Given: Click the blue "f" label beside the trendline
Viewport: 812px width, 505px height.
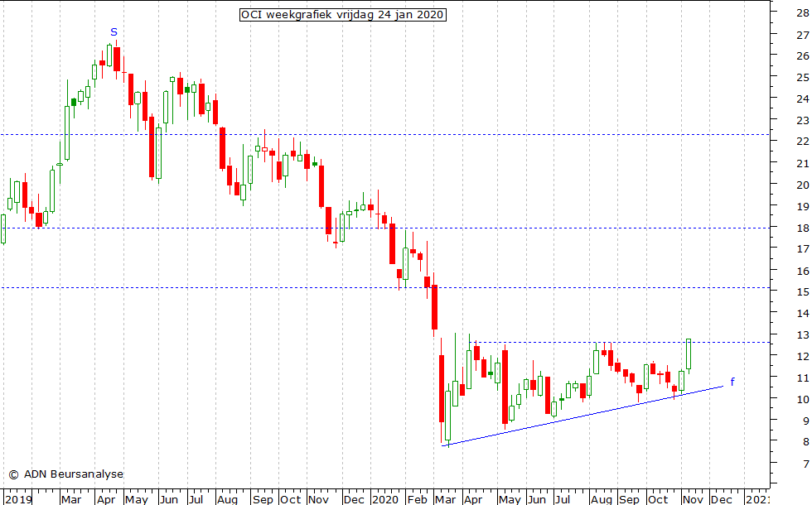Looking at the screenshot, I should (x=732, y=382).
